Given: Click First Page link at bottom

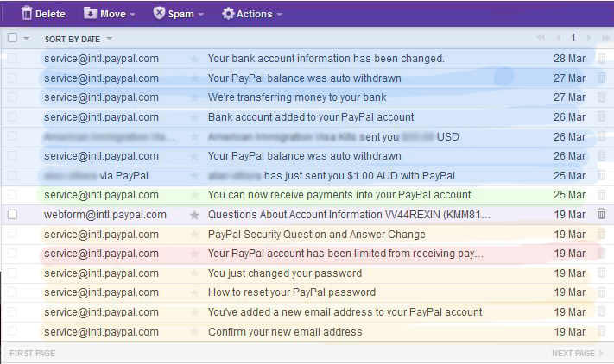Looking at the screenshot, I should pyautogui.click(x=33, y=354).
